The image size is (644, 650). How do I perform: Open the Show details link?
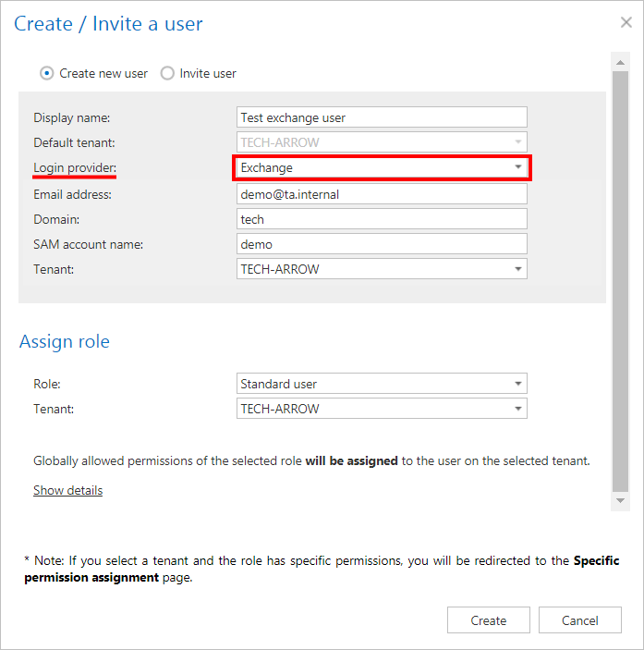pos(67,490)
